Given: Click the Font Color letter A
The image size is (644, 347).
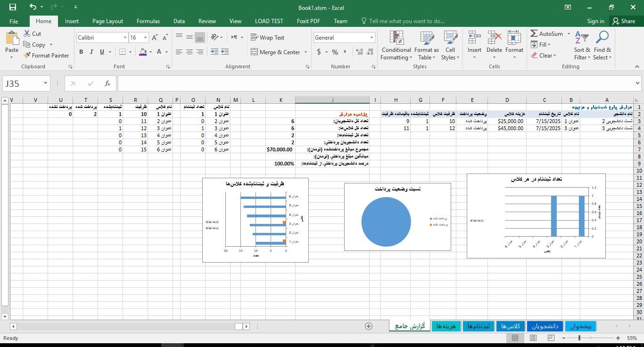Looking at the screenshot, I should (x=159, y=52).
